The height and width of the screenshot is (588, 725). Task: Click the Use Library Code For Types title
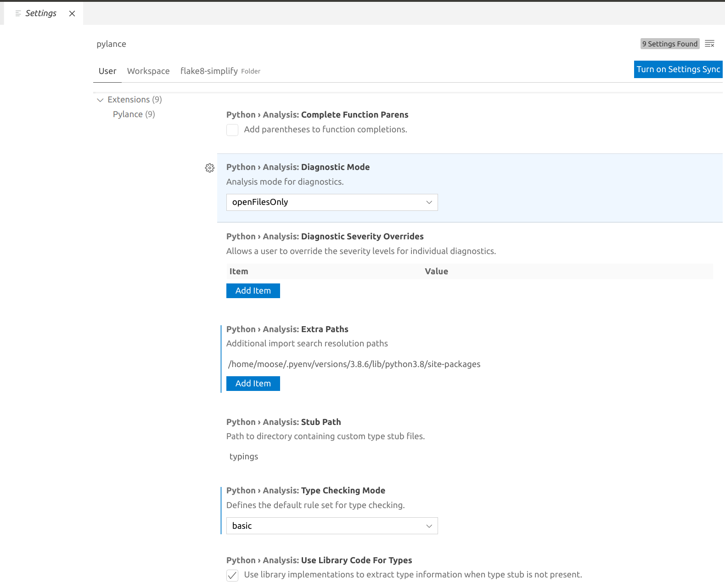coord(319,560)
